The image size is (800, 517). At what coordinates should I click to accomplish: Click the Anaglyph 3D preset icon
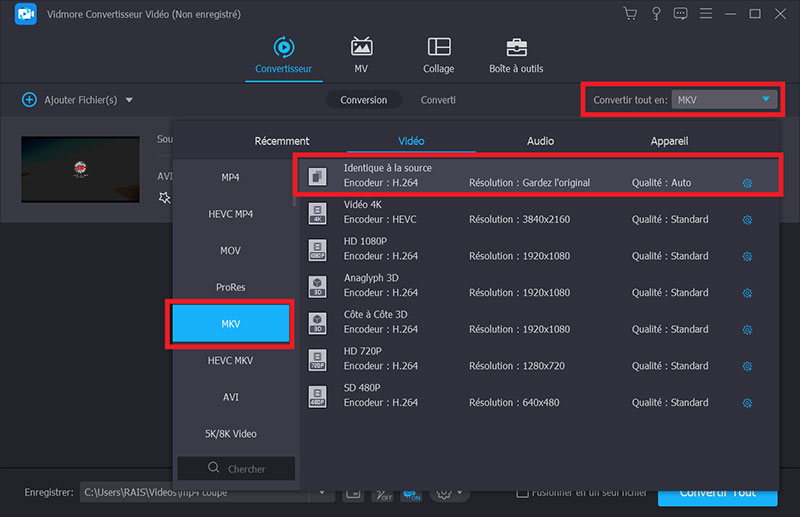click(317, 287)
